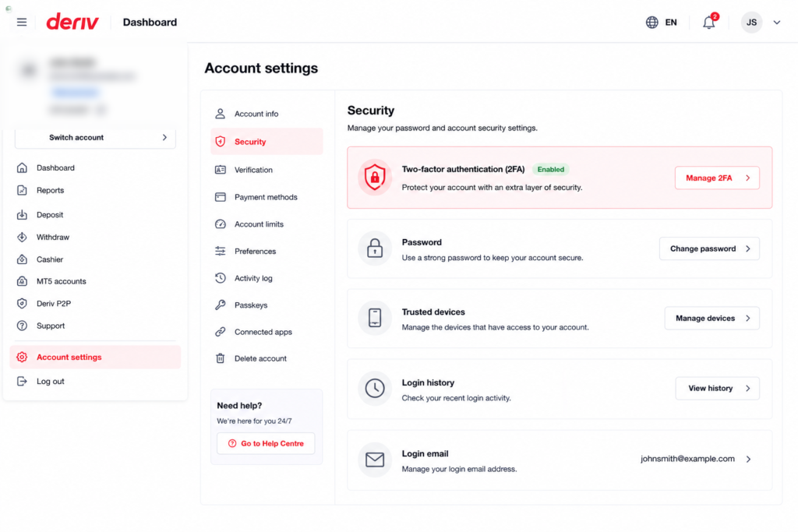
Task: Click the Activity log clock icon
Action: pos(220,278)
